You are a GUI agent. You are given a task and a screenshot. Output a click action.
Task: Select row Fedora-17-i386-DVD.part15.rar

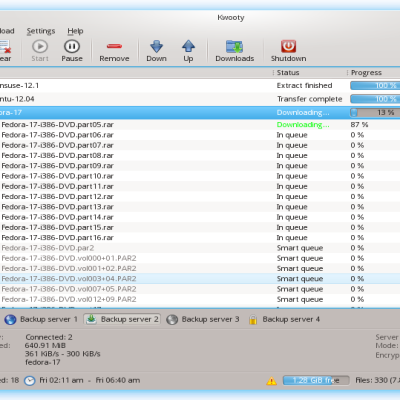(200, 228)
